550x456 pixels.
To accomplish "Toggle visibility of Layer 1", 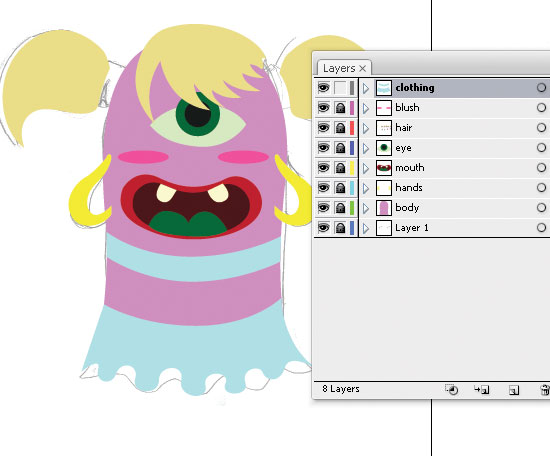I will (x=323, y=228).
